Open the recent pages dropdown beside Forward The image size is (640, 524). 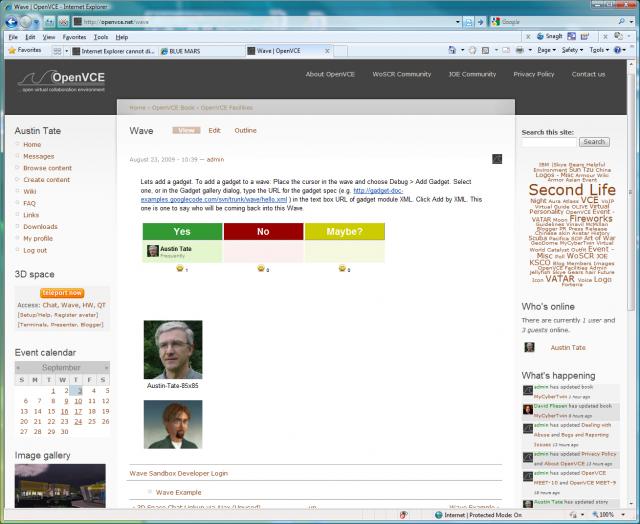[36, 22]
